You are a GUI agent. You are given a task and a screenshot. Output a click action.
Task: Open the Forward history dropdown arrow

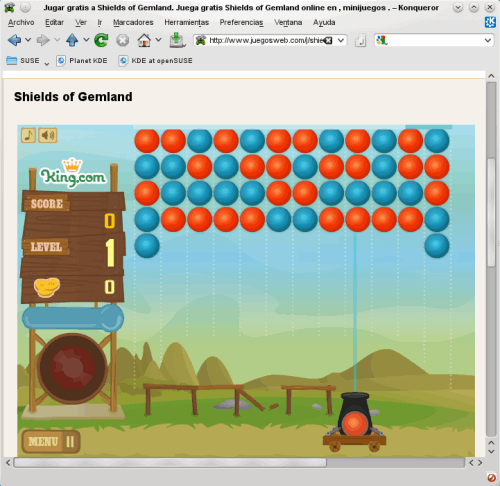pos(57,40)
